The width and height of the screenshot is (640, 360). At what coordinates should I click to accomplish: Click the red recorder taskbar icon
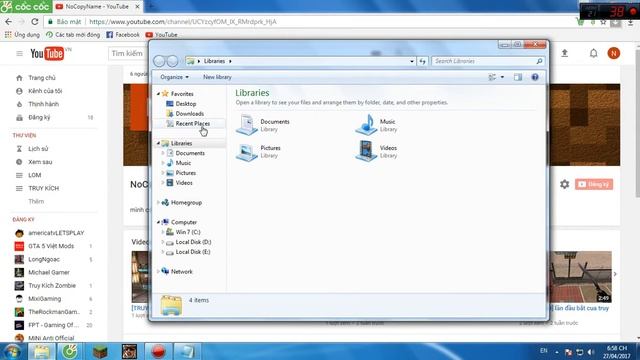tap(158, 351)
